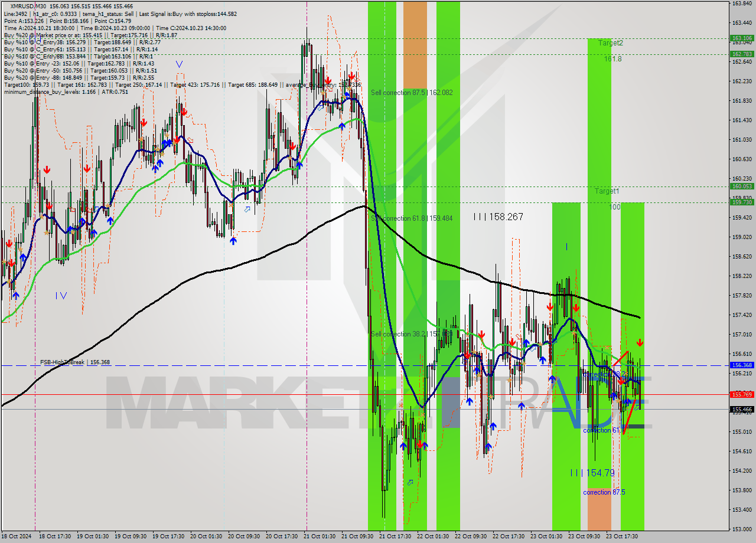Select the Buy %10 @ C_Entry88: 153.844 line
756x543 pixels.
(x=78, y=56)
